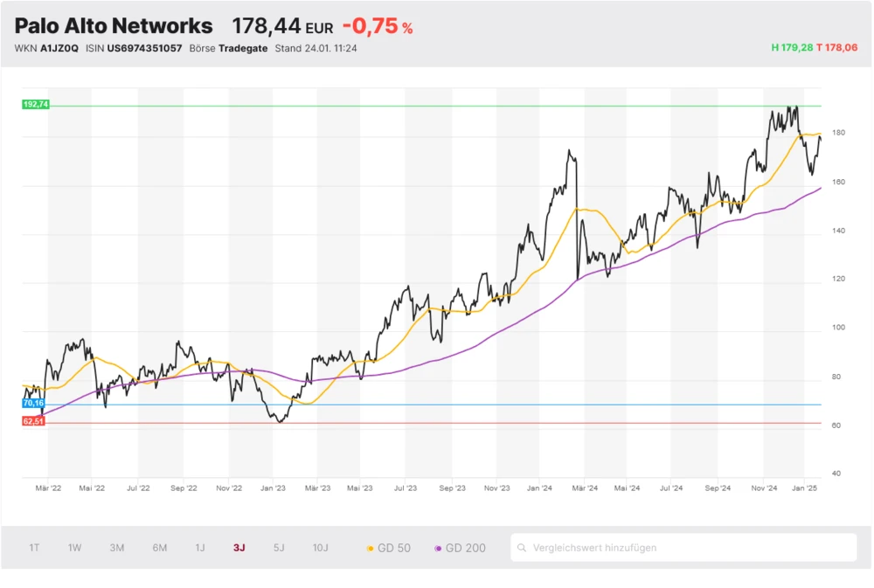
Task: Click the red 62,51 price level label
Action: pyautogui.click(x=33, y=421)
